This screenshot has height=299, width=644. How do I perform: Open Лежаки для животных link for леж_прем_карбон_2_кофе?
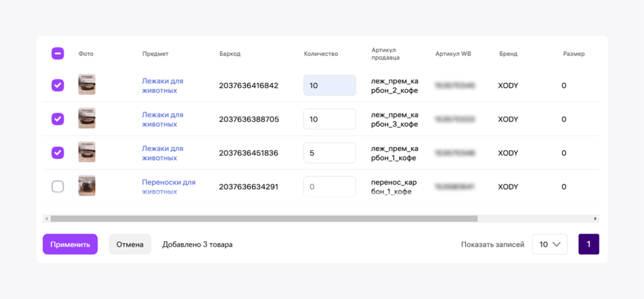click(x=163, y=85)
